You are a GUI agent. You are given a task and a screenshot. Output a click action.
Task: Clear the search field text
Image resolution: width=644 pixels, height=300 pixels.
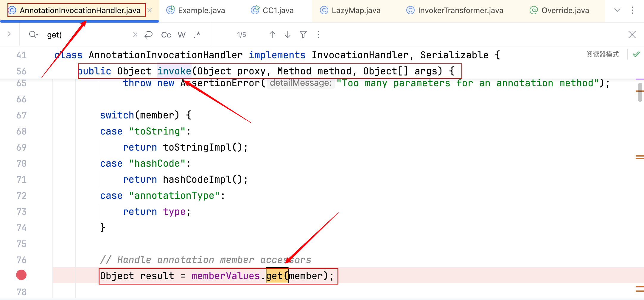[135, 35]
